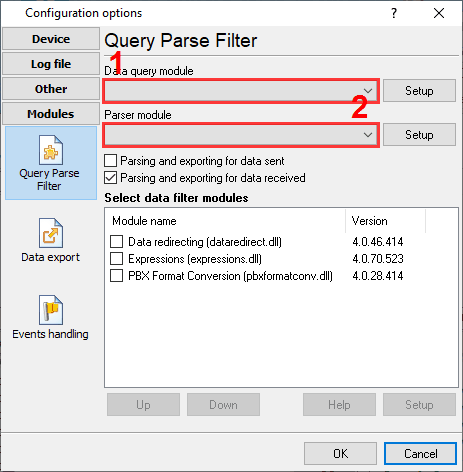463x472 pixels.
Task: Check the PBX Format Conversion module checkbox
Action: click(x=116, y=276)
